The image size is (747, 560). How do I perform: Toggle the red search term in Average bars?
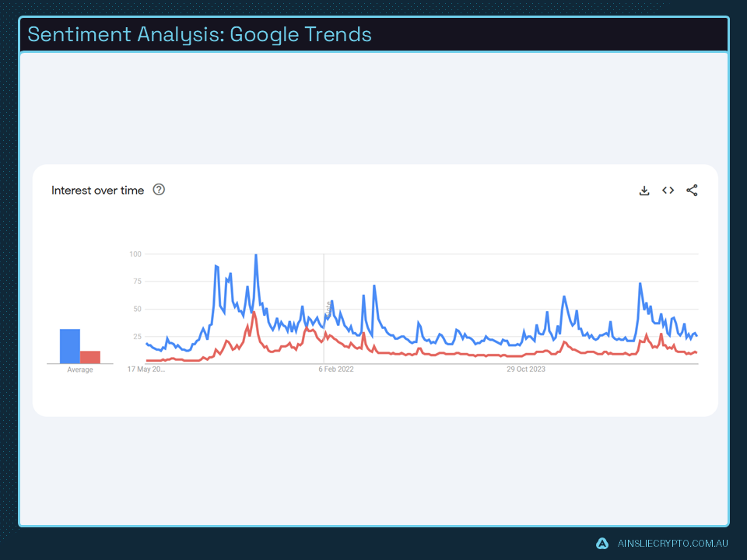[89, 355]
